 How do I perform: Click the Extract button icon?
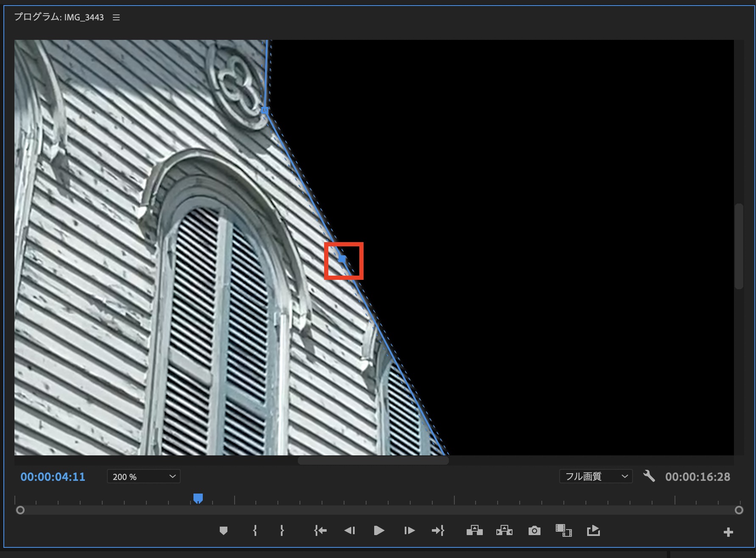click(504, 530)
